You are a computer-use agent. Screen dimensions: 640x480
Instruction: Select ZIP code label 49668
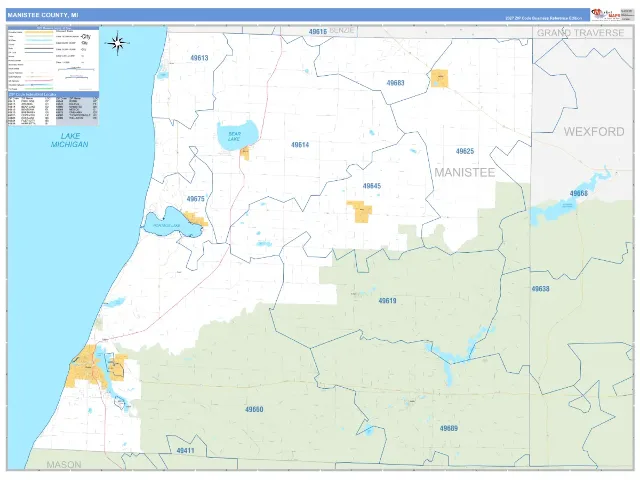tap(579, 193)
